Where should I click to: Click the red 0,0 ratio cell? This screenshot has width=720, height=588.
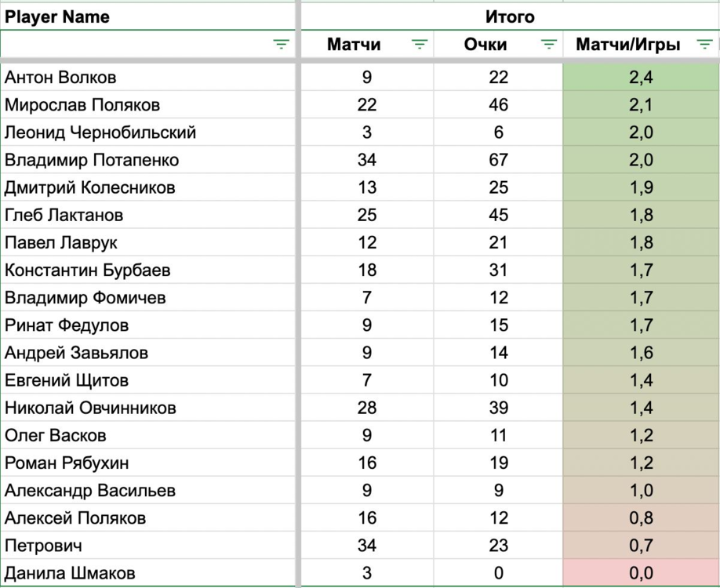pyautogui.click(x=641, y=573)
